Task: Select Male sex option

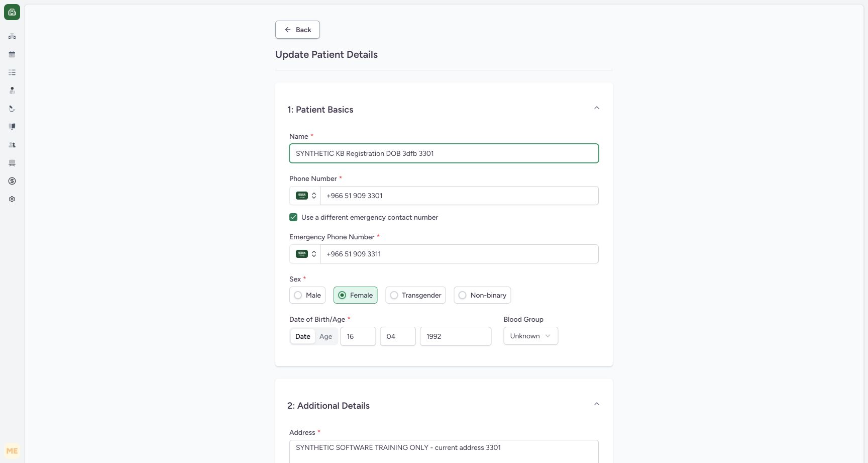Action: click(307, 295)
